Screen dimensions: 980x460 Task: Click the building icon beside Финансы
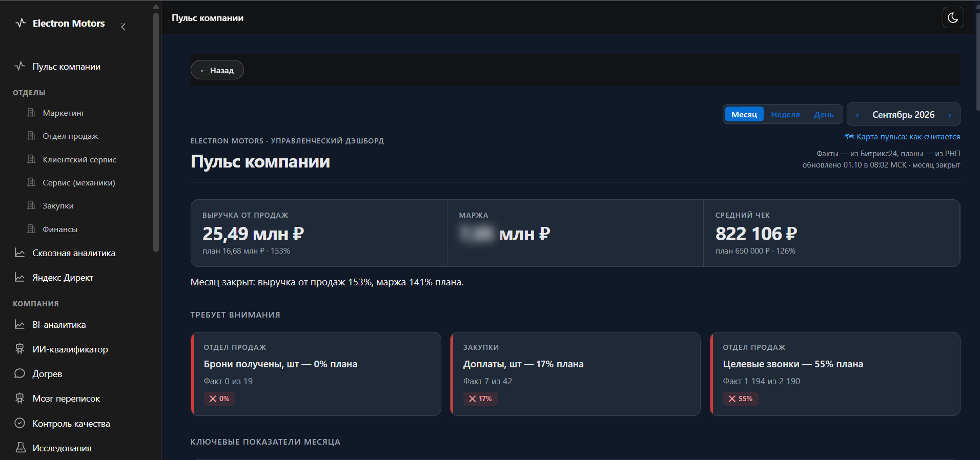coord(31,229)
